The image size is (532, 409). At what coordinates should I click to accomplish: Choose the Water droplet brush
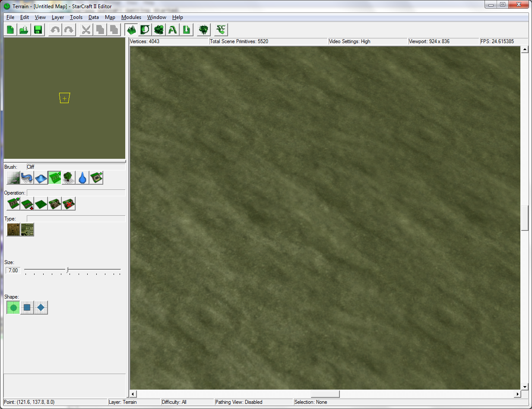pos(82,178)
